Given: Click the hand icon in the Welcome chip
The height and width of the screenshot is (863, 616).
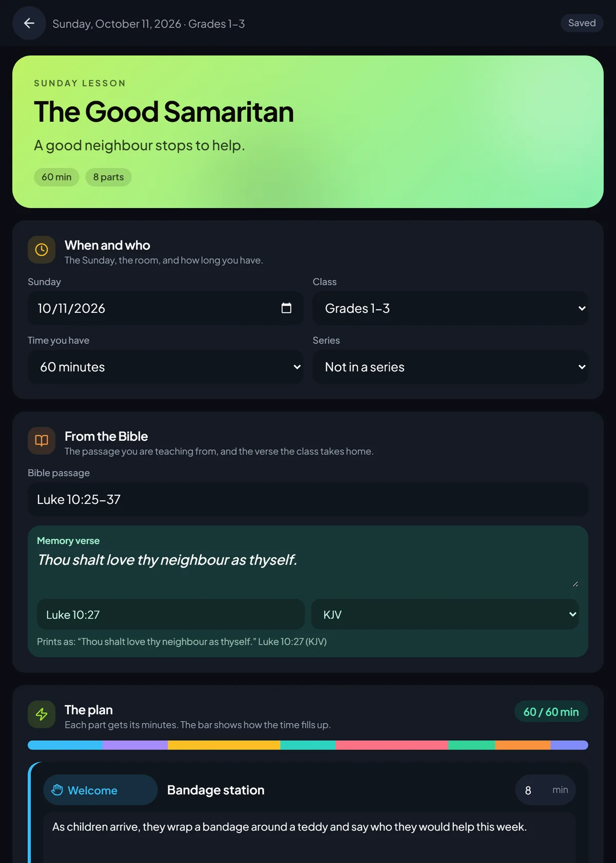Looking at the screenshot, I should click(57, 790).
